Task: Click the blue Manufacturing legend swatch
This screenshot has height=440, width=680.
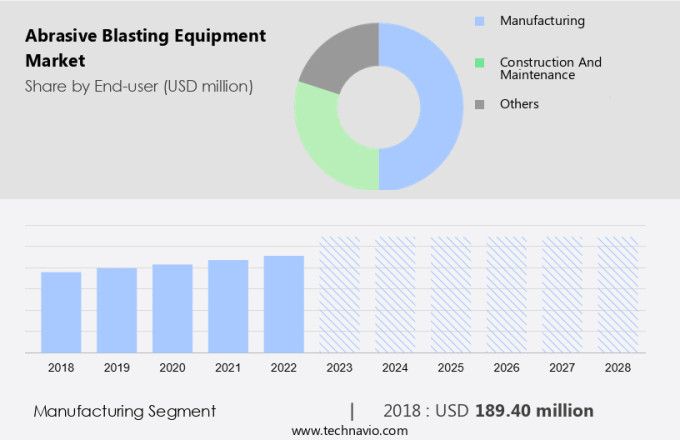Action: [480, 21]
